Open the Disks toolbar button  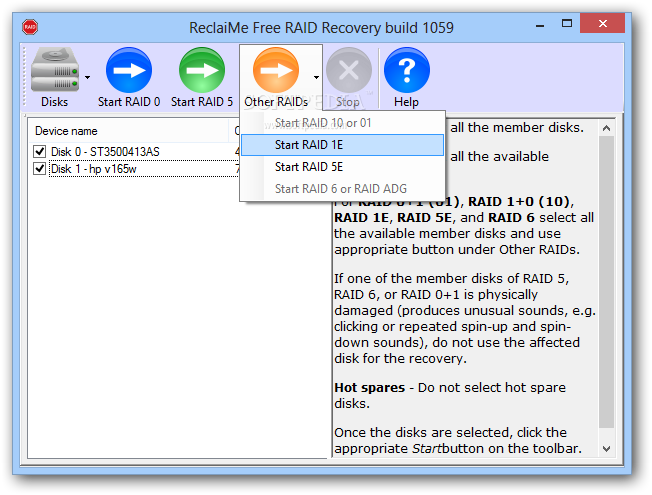pos(54,77)
